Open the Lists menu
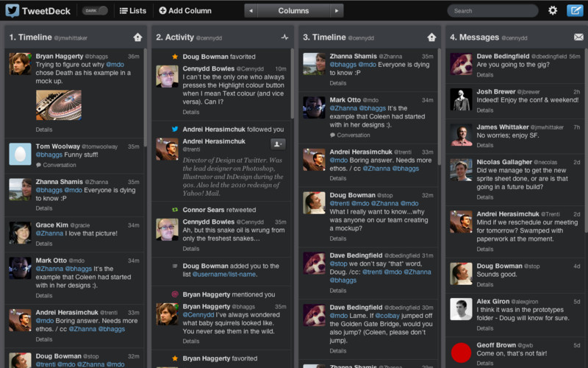588x368 pixels. pyautogui.click(x=133, y=11)
